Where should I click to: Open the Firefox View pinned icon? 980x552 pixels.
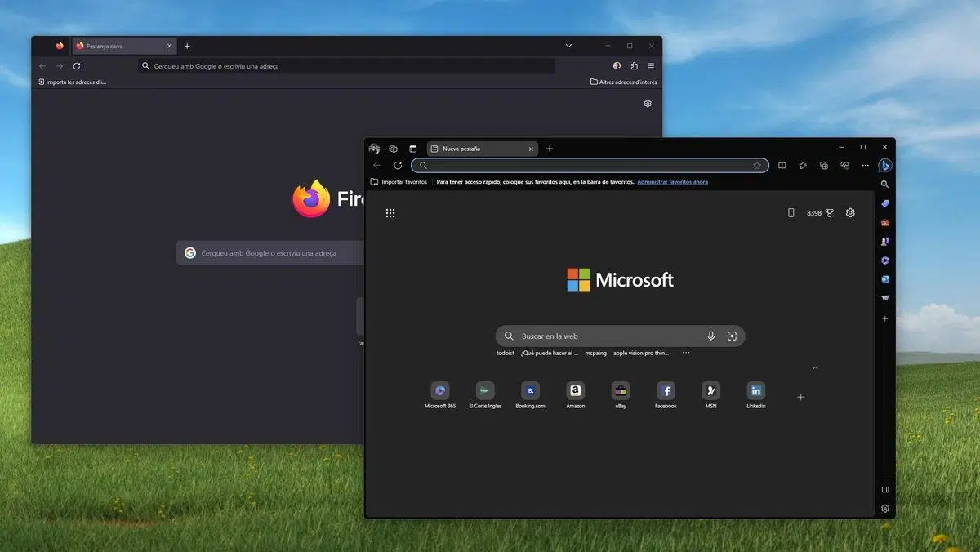[x=60, y=46]
